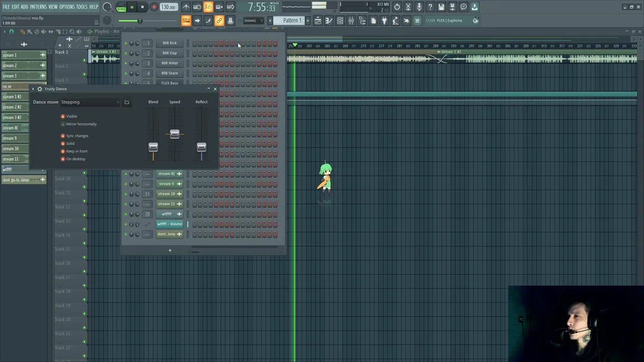The width and height of the screenshot is (644, 362).
Task: Open the VIEW menu
Action: 53,7
